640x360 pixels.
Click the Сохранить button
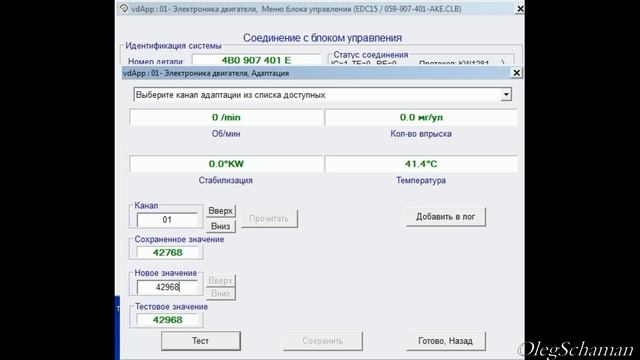click(323, 341)
